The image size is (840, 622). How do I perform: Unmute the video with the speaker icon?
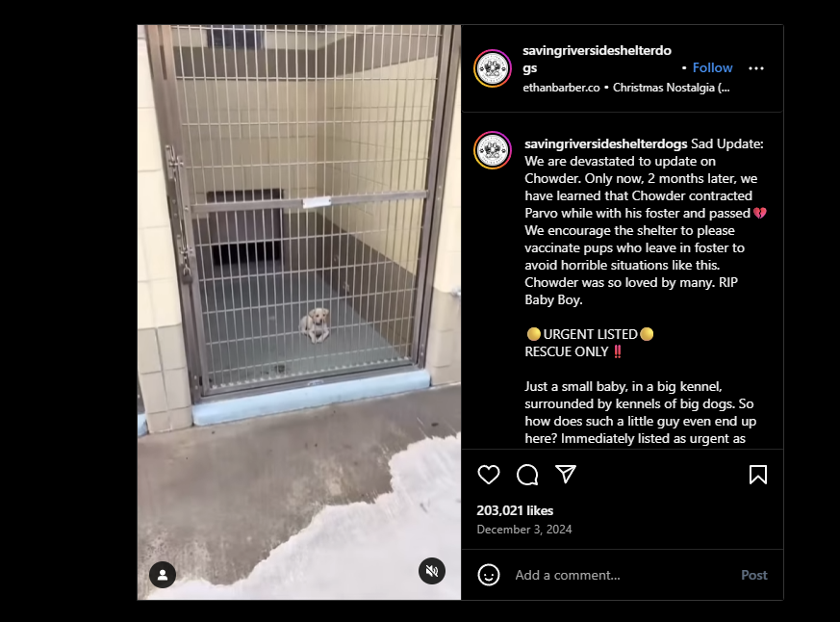pos(432,571)
